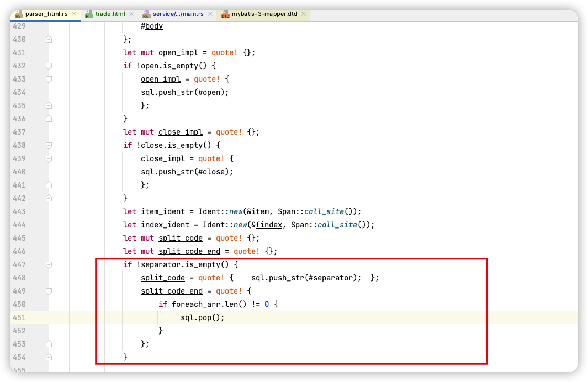Collapse the code fold at line 438
588x382 pixels.
tap(49, 145)
